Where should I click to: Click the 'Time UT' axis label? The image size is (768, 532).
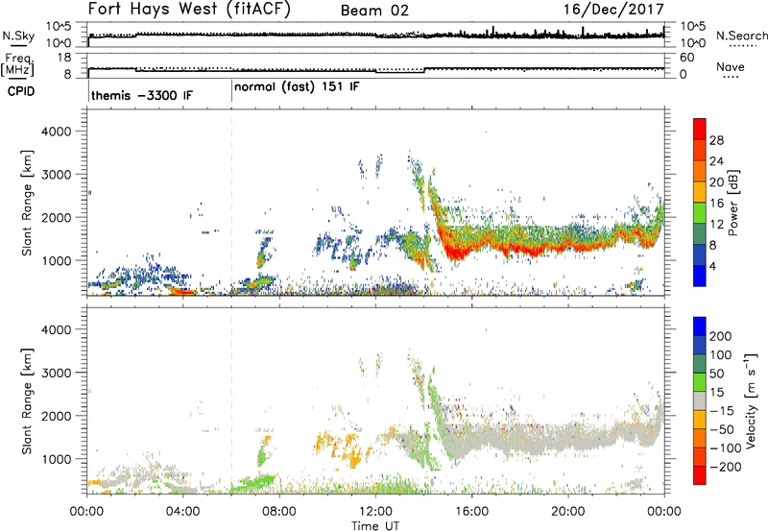click(375, 526)
